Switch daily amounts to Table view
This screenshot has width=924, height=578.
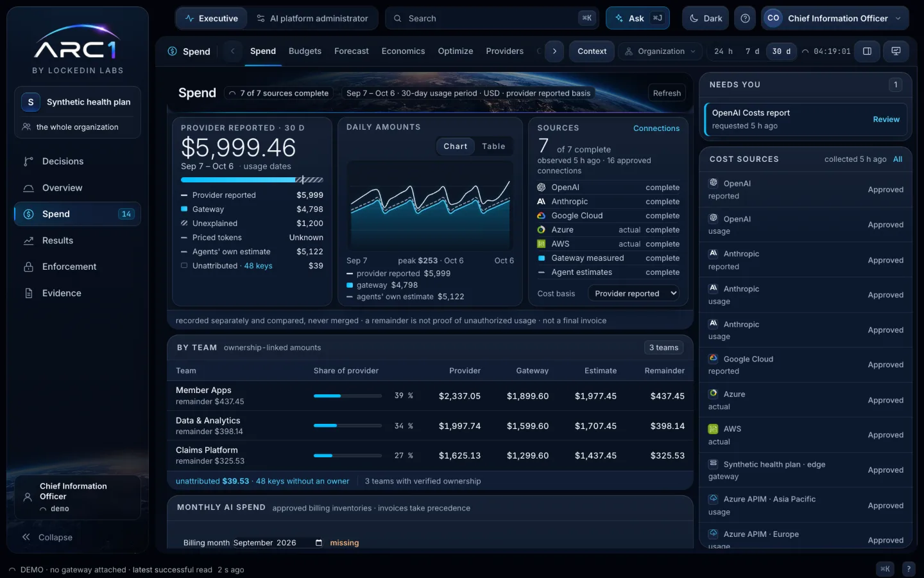493,146
